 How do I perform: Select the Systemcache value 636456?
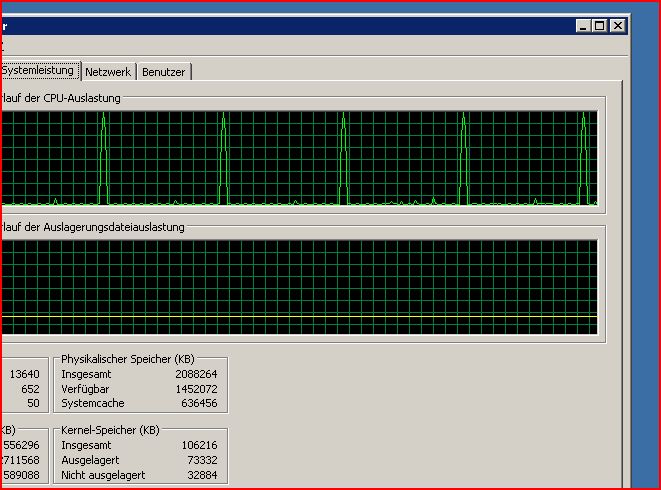pos(199,403)
